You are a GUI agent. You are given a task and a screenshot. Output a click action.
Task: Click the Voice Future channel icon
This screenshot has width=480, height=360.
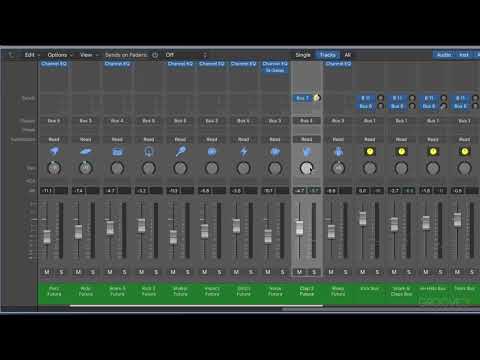tap(275, 152)
